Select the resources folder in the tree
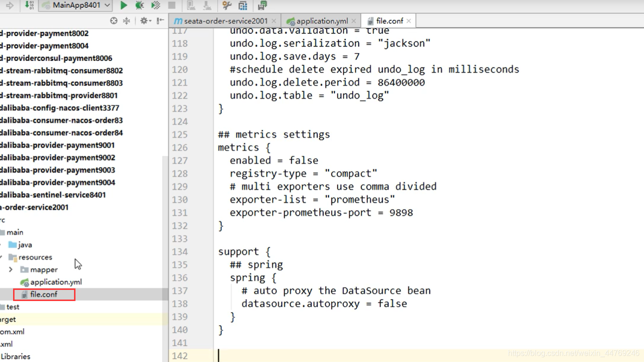This screenshot has width=644, height=362. (35, 257)
